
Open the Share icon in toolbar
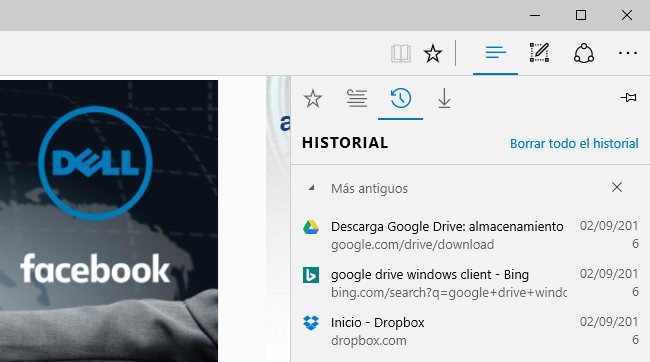point(584,53)
